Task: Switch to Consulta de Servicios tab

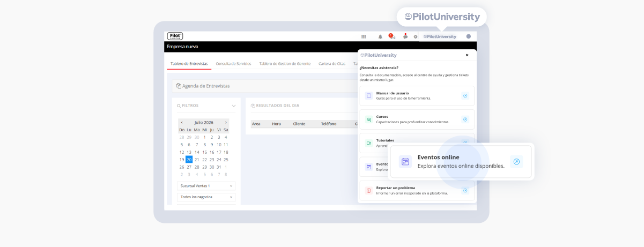Action: coord(233,63)
